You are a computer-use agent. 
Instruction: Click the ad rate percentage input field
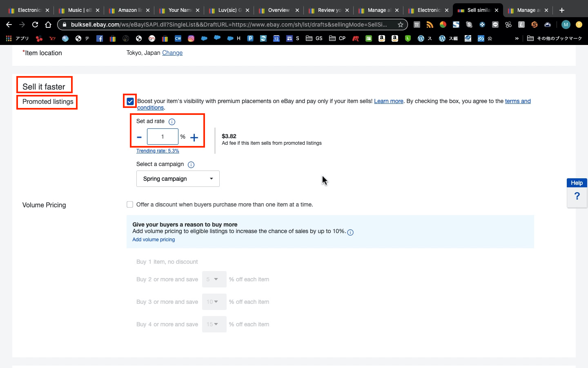[x=163, y=137]
